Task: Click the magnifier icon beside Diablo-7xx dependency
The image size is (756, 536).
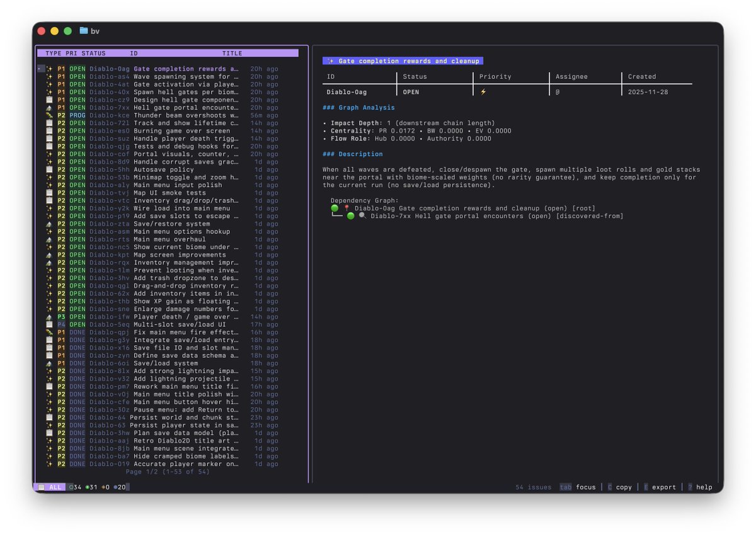Action: 362,216
